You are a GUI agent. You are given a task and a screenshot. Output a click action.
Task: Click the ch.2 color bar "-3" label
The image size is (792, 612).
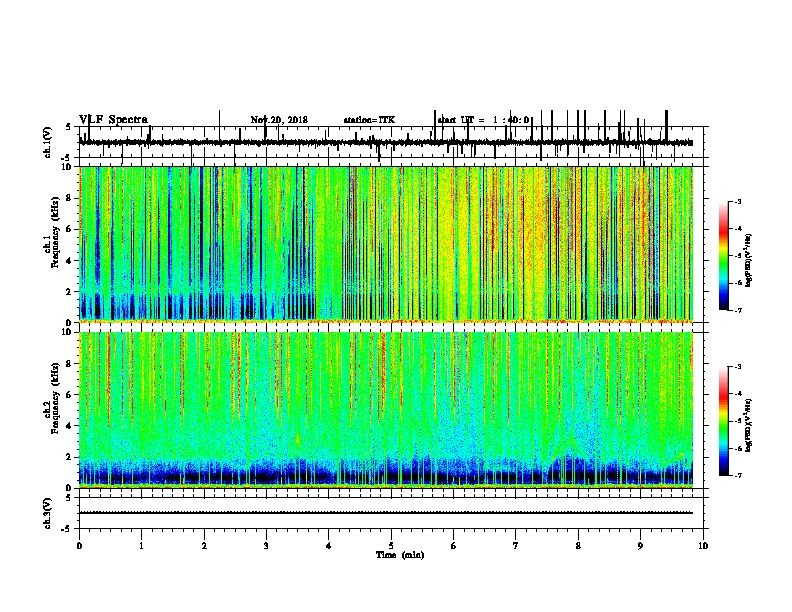click(x=738, y=367)
